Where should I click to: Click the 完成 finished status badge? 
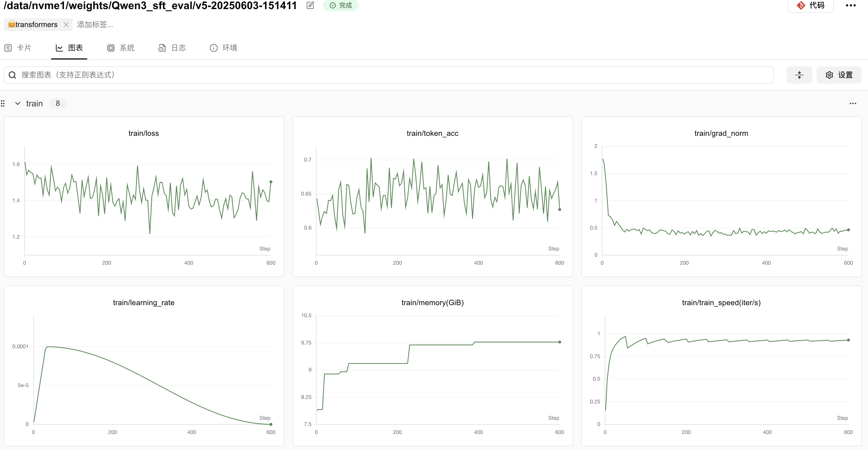tap(340, 5)
